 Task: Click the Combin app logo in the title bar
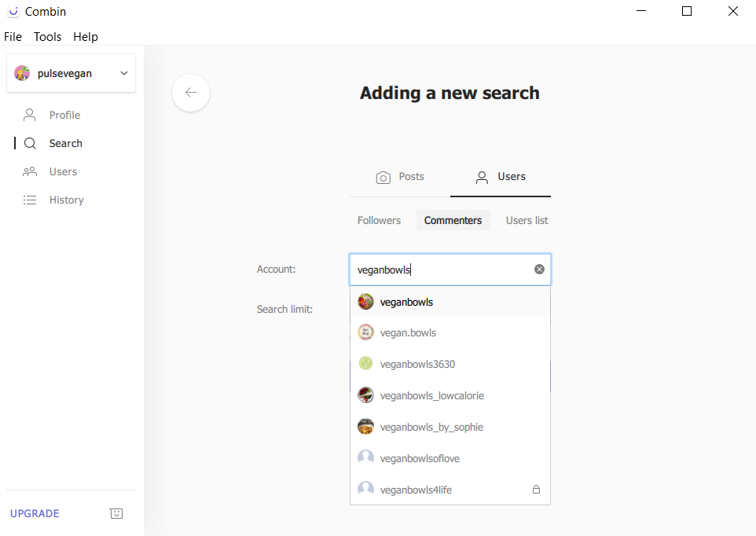click(x=13, y=12)
